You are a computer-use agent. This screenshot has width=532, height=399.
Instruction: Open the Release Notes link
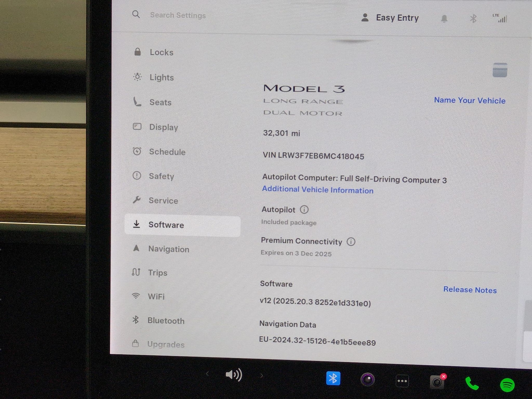coord(470,290)
